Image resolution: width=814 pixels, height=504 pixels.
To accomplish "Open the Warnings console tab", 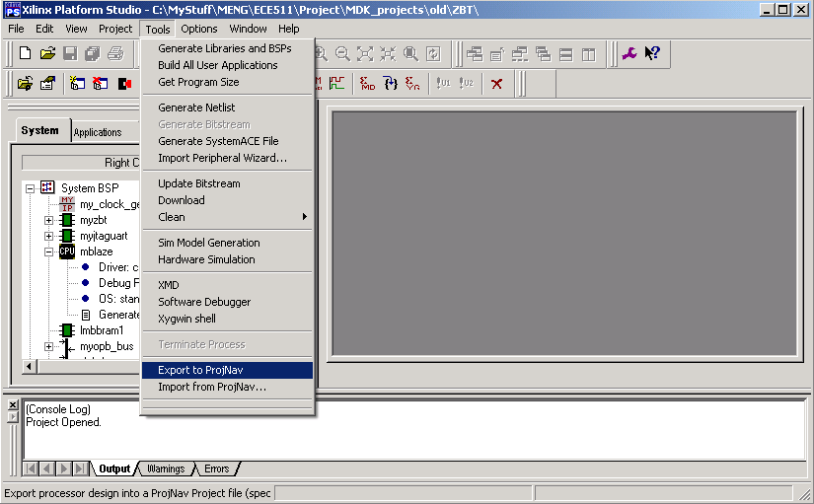I will (x=165, y=469).
